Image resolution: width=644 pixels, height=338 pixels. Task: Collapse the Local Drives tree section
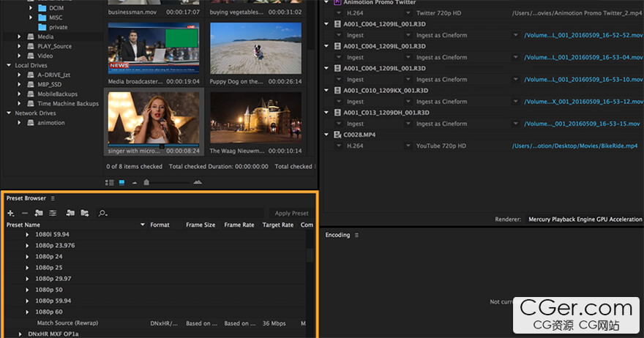click(9, 65)
